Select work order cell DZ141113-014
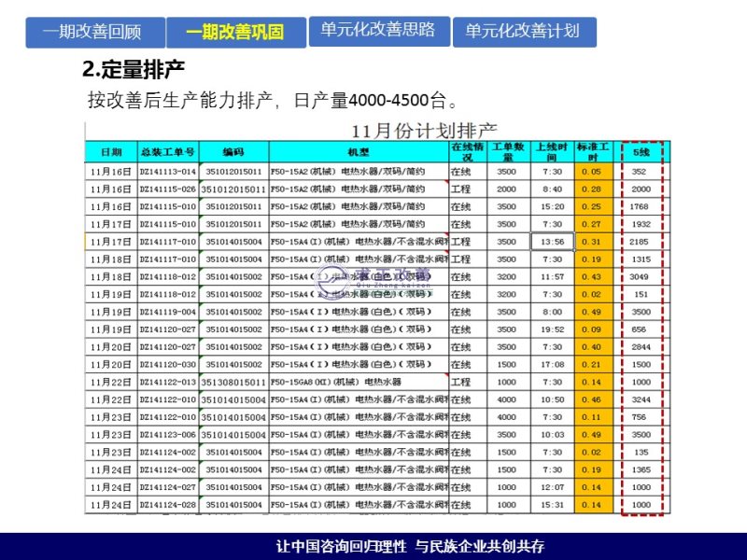Viewport: 747px width, 560px height. [x=168, y=172]
